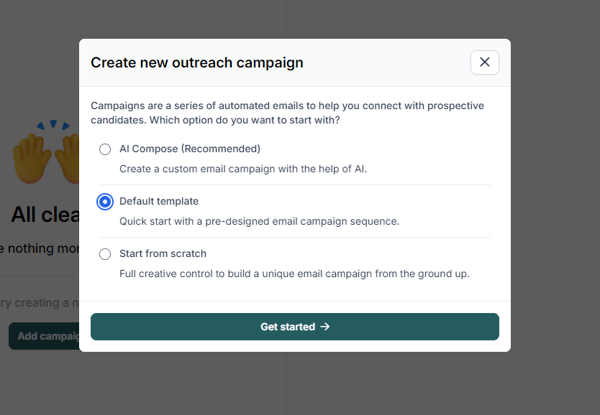Choose the Start from scratch radio button
600x415 pixels.
point(105,254)
